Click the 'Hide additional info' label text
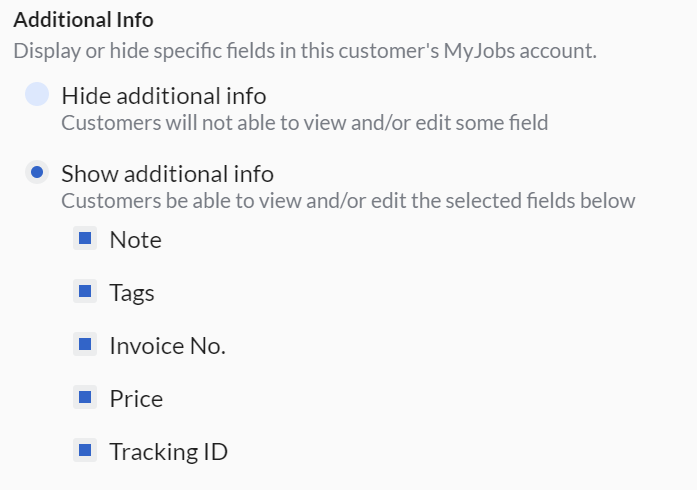The width and height of the screenshot is (697, 490). (x=164, y=96)
